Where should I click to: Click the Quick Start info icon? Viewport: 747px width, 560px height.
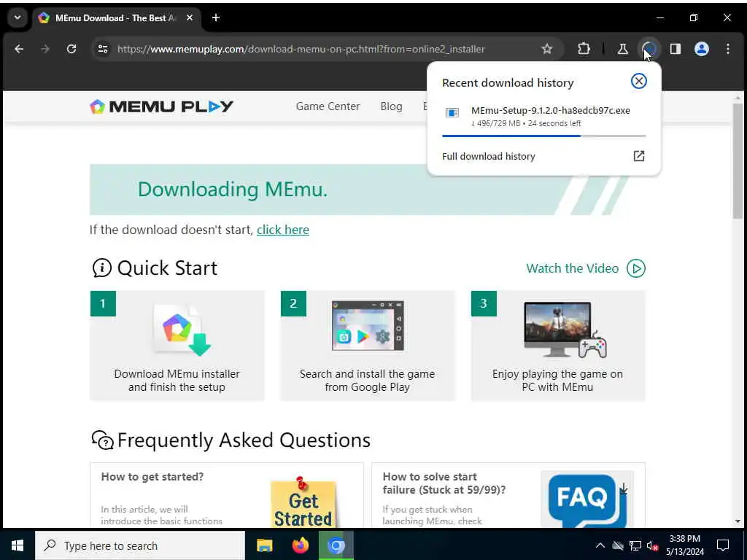coord(101,268)
